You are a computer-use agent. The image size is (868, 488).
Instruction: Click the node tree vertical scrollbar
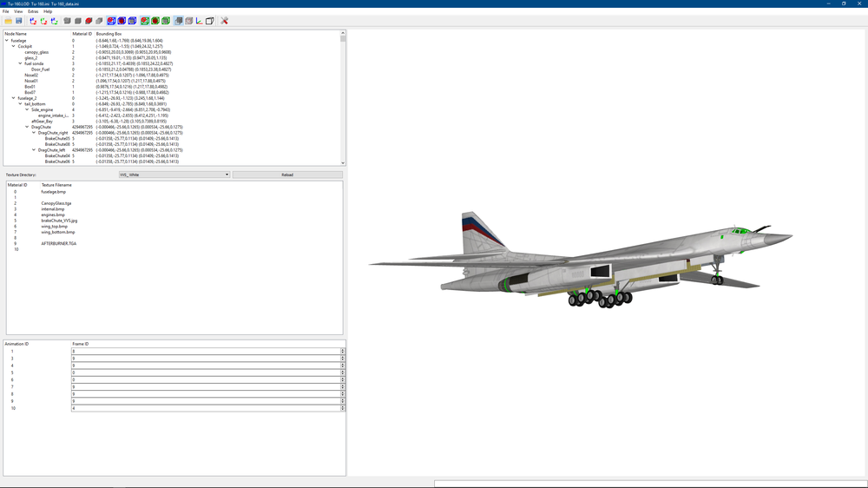click(x=343, y=97)
